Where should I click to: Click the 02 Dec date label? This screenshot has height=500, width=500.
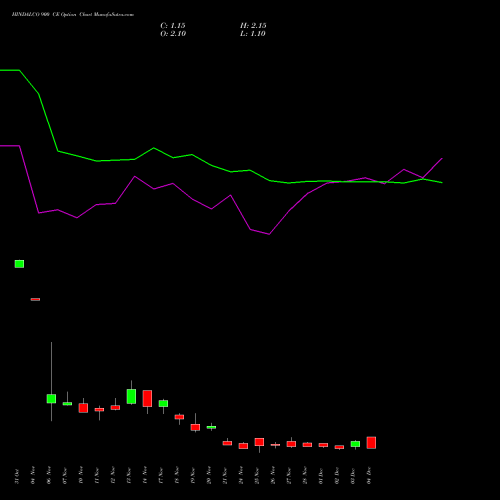pos(337,476)
